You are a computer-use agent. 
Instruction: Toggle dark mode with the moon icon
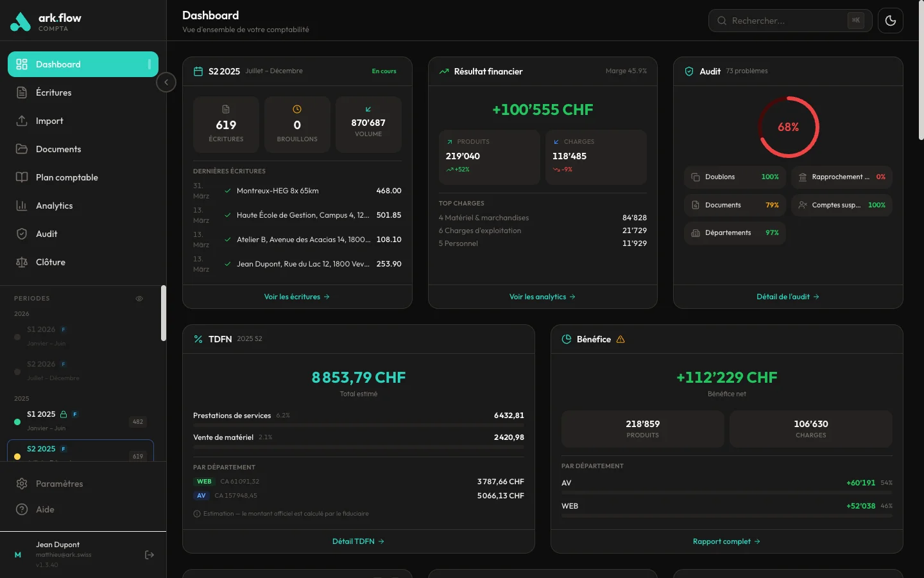[x=890, y=21]
